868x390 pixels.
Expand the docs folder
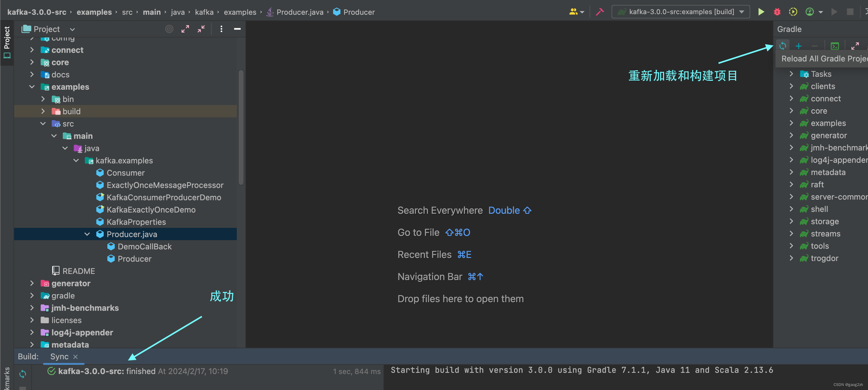pyautogui.click(x=32, y=74)
